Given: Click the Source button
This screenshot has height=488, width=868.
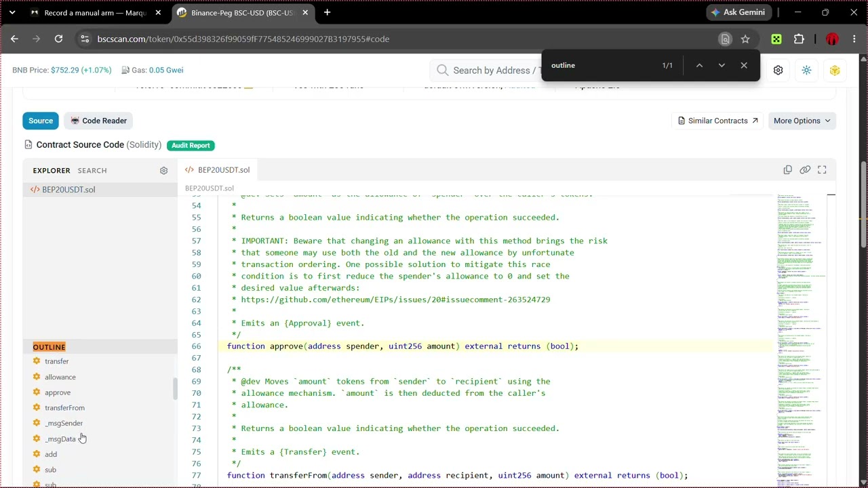Looking at the screenshot, I should click(x=41, y=121).
